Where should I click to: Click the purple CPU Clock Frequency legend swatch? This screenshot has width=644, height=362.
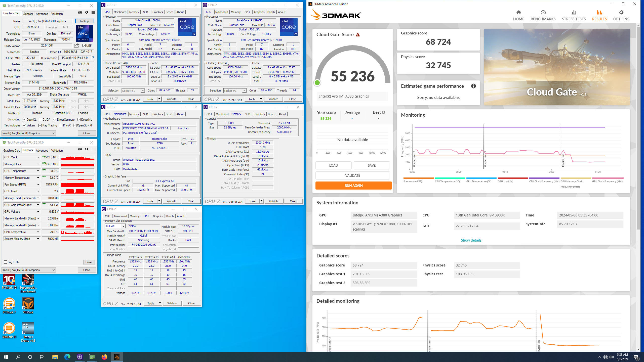pos(544,178)
